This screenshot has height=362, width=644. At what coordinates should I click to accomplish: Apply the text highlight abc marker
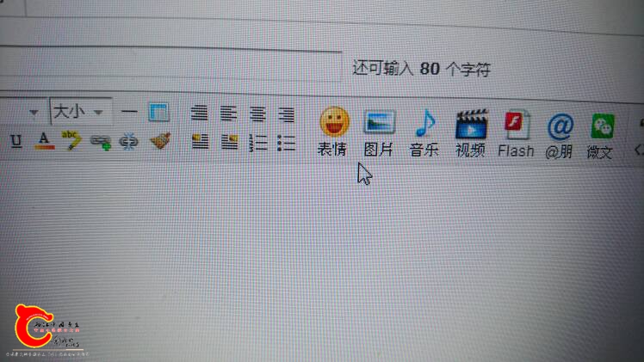pos(71,141)
